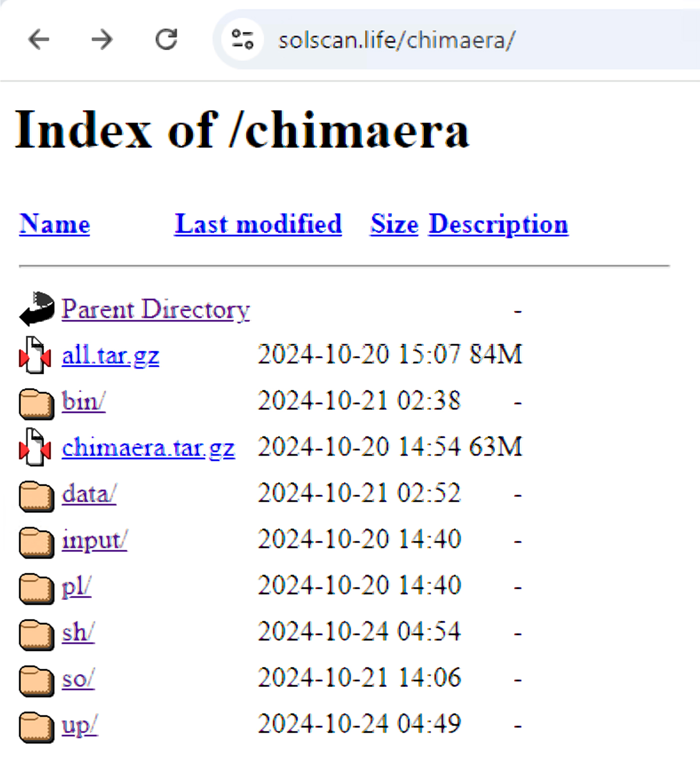Download the all.tar.gz archive
The width and height of the screenshot is (700, 758).
coord(110,356)
